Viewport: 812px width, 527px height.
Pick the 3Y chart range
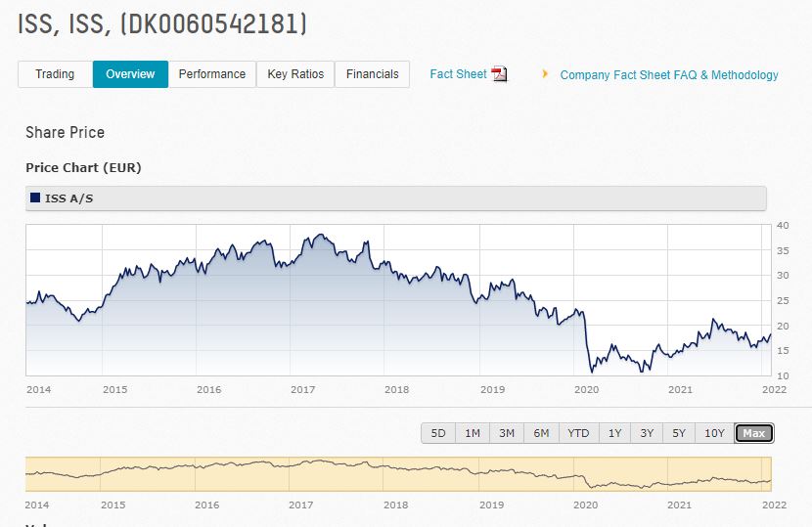pyautogui.click(x=647, y=433)
